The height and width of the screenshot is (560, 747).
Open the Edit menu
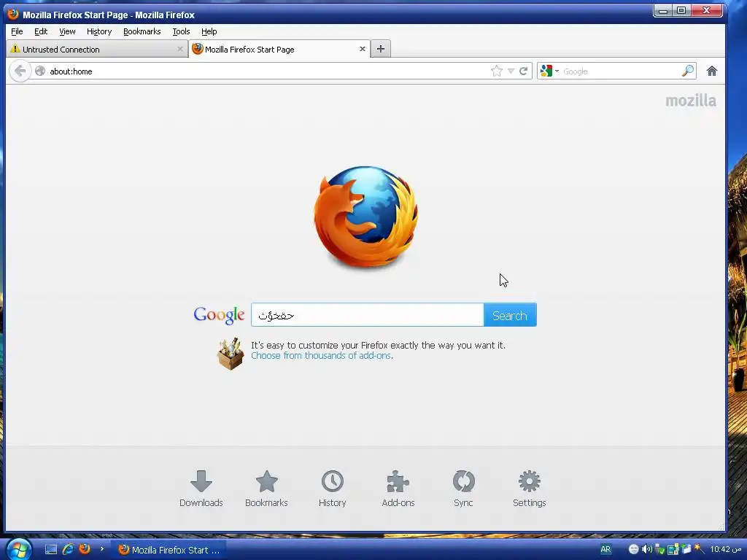click(41, 31)
